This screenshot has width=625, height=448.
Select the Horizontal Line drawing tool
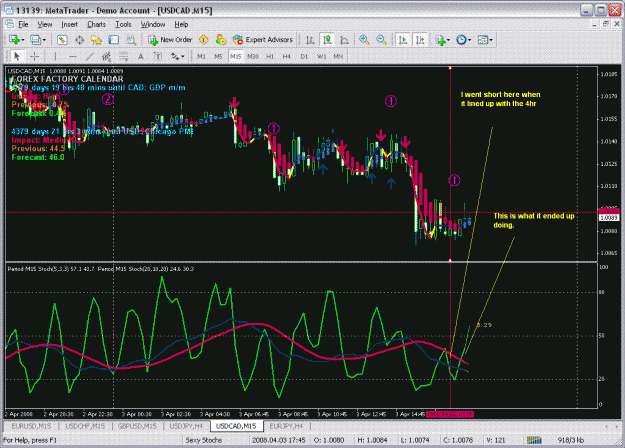click(x=73, y=56)
